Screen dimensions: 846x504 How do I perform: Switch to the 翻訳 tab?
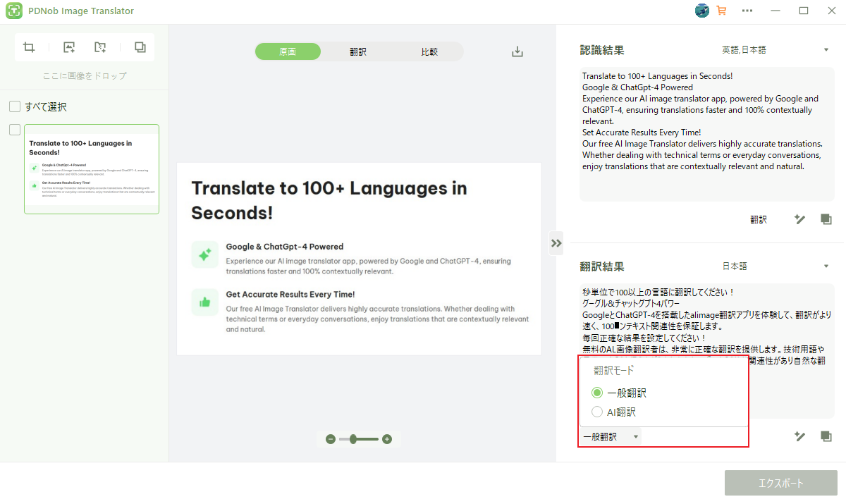point(358,51)
